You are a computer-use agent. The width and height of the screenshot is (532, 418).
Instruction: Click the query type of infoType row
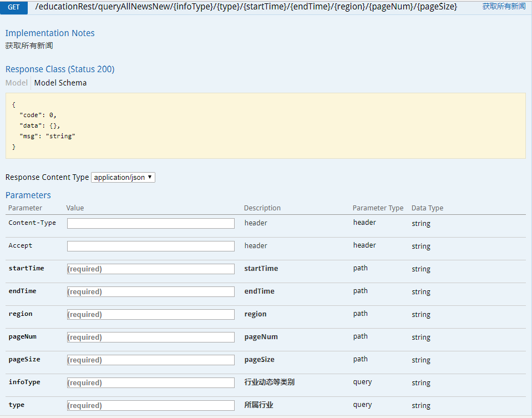coord(362,382)
